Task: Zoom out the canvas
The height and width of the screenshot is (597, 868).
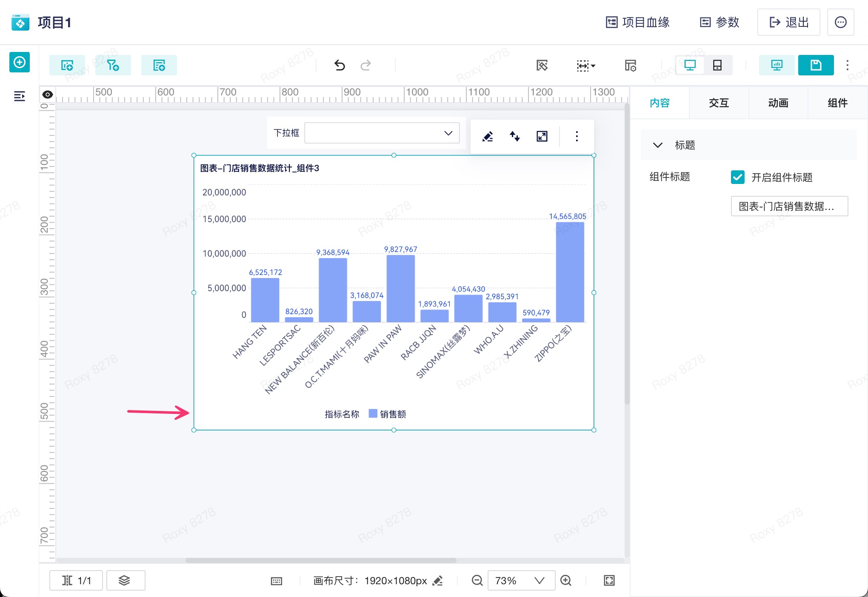Action: coord(477,580)
